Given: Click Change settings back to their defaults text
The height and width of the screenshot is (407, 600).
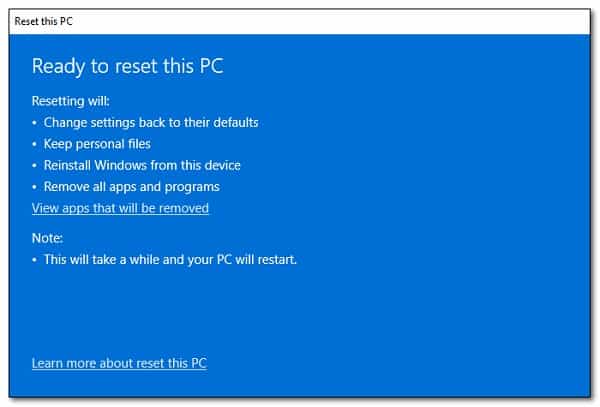Looking at the screenshot, I should pos(151,122).
